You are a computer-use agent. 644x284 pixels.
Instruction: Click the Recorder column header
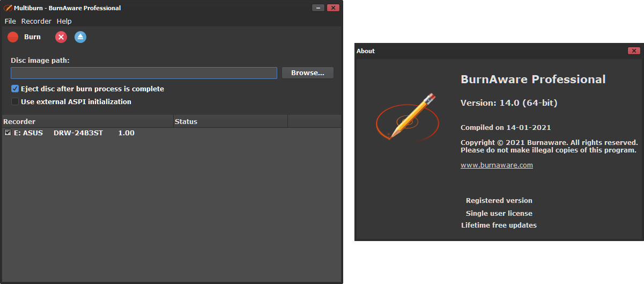click(87, 122)
